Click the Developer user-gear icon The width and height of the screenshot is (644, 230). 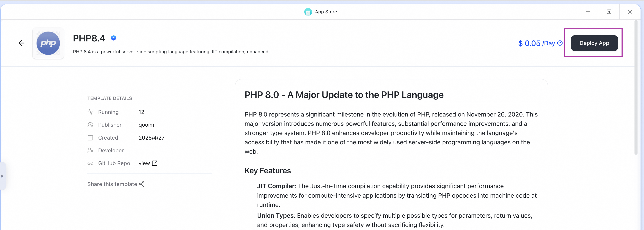pos(90,150)
